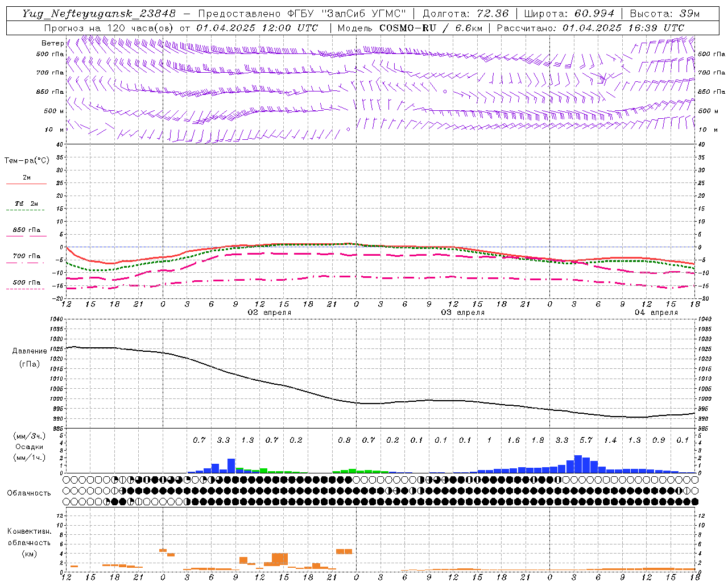Click the Ветер panel label

click(x=53, y=43)
